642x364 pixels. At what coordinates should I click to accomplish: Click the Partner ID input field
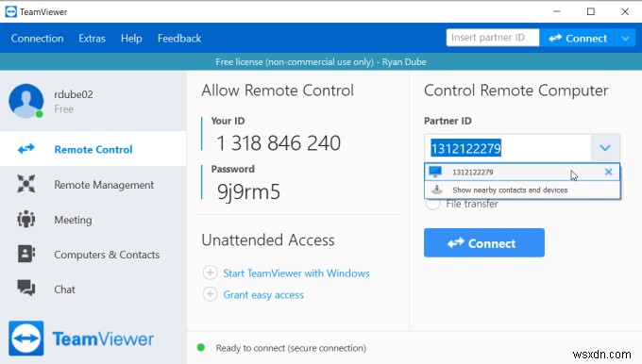[x=508, y=148]
